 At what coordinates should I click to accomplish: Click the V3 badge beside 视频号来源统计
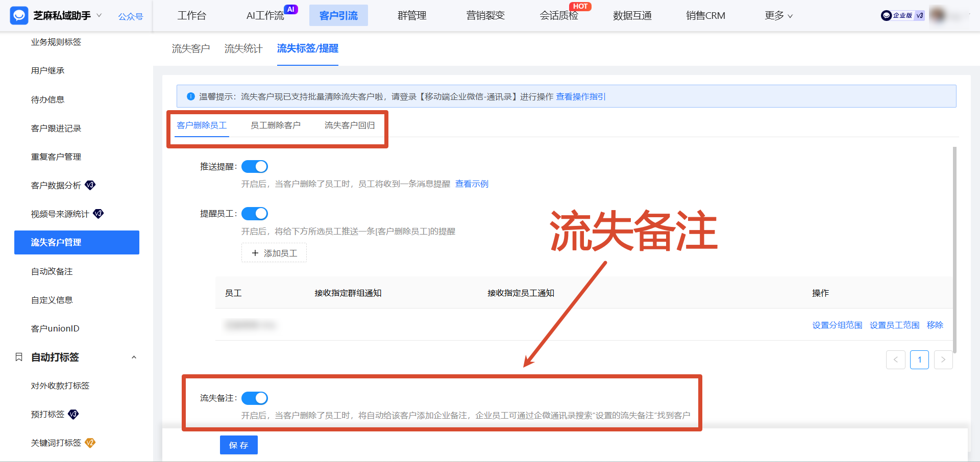(x=99, y=214)
